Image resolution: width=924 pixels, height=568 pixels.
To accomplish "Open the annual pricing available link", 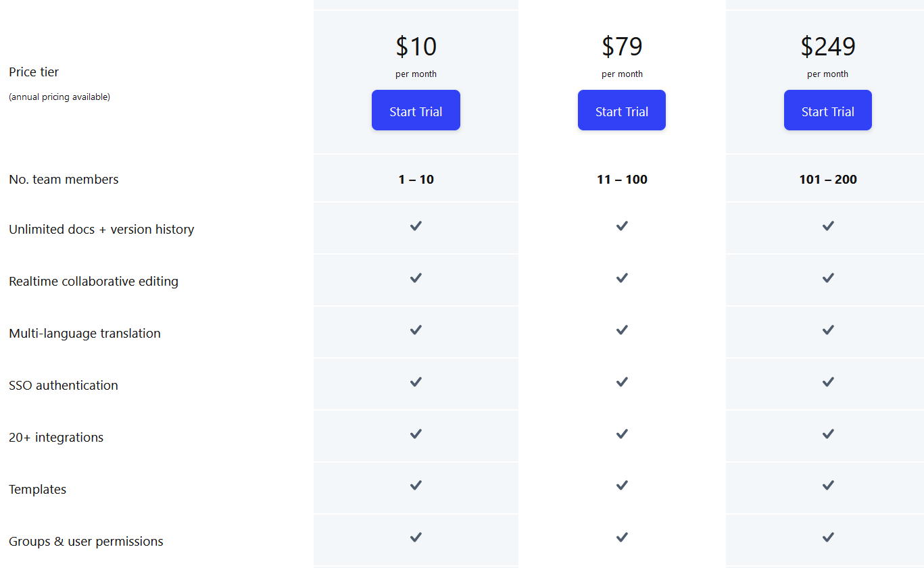I will click(x=59, y=97).
